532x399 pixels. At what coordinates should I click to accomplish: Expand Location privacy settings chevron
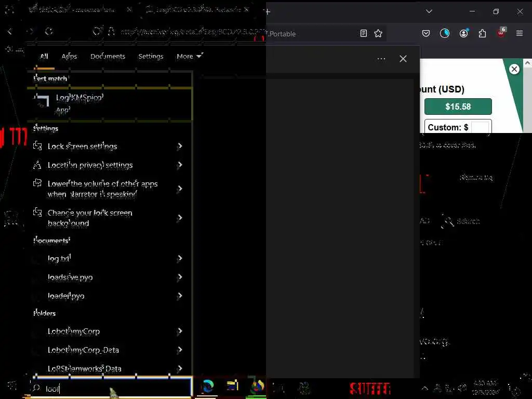click(x=180, y=165)
